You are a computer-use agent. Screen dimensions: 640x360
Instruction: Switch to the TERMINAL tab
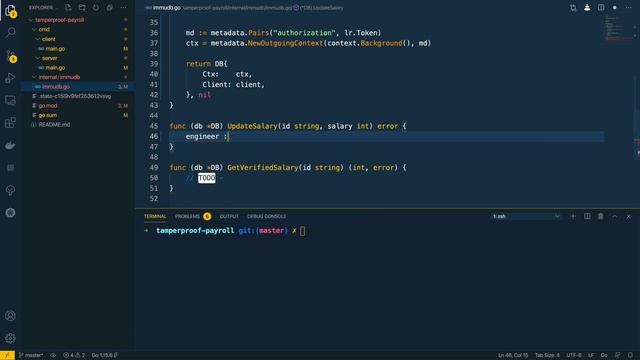(155, 216)
